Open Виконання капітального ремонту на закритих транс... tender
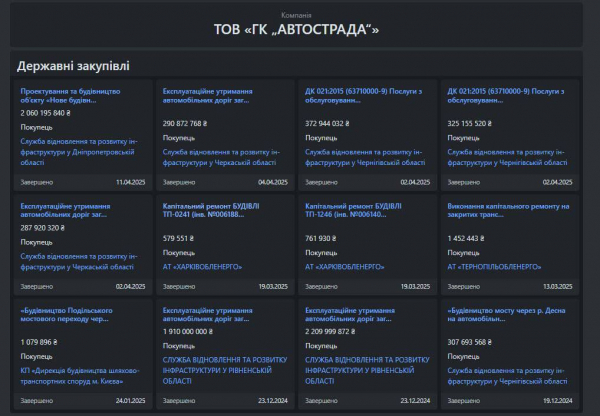This screenshot has width=600, height=416. pos(505,210)
